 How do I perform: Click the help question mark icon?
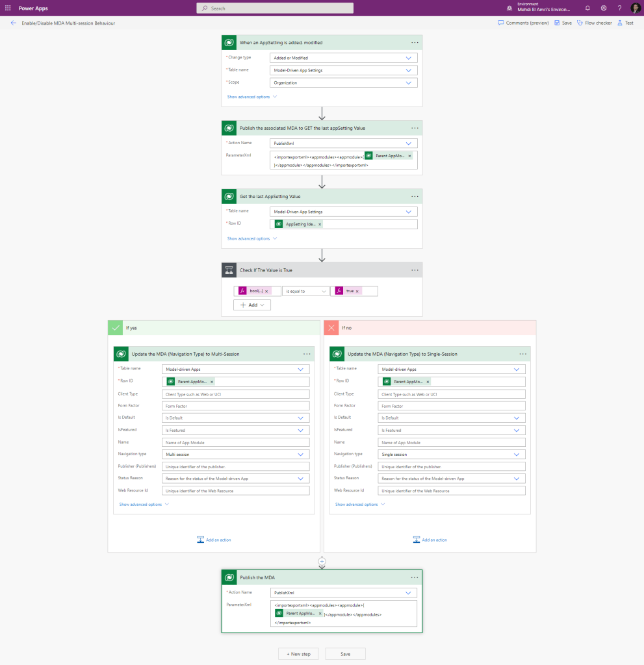(x=619, y=8)
